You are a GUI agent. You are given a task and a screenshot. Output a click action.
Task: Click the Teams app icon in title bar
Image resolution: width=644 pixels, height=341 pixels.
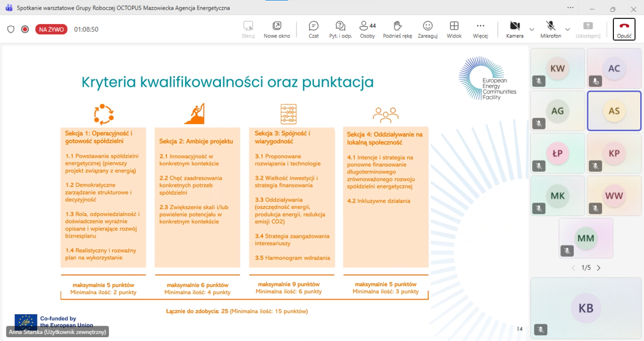9,9
